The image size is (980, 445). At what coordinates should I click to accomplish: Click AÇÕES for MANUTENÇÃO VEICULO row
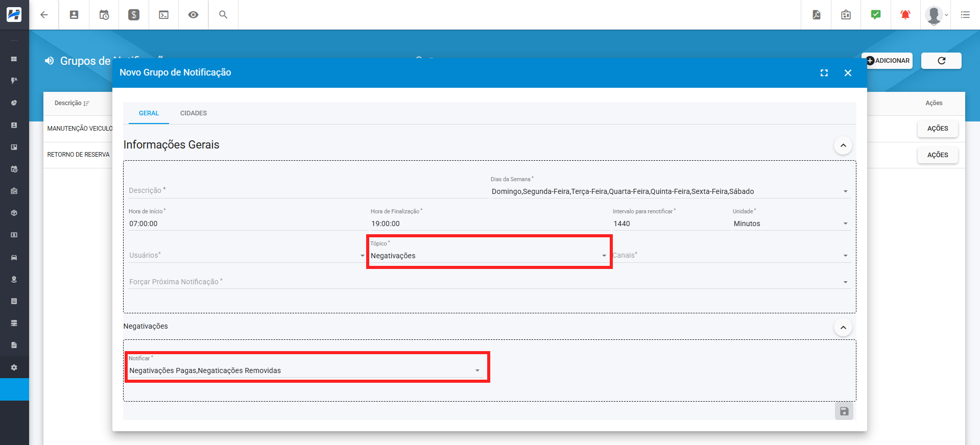coord(938,129)
